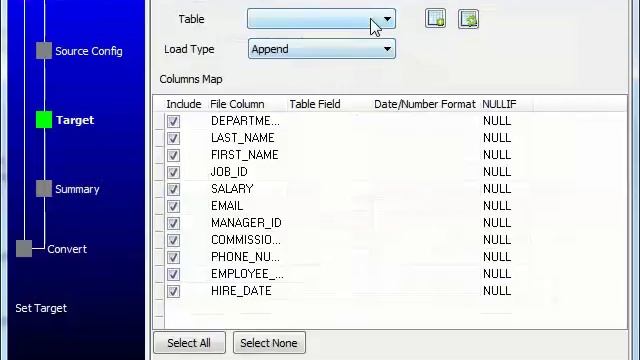Click the new table icon beside Table

[435, 19]
